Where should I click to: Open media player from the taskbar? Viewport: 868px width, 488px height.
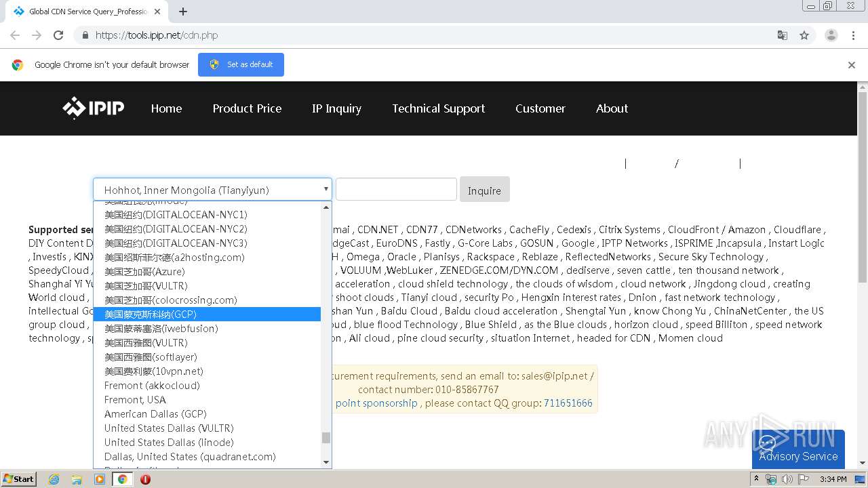[x=100, y=479]
